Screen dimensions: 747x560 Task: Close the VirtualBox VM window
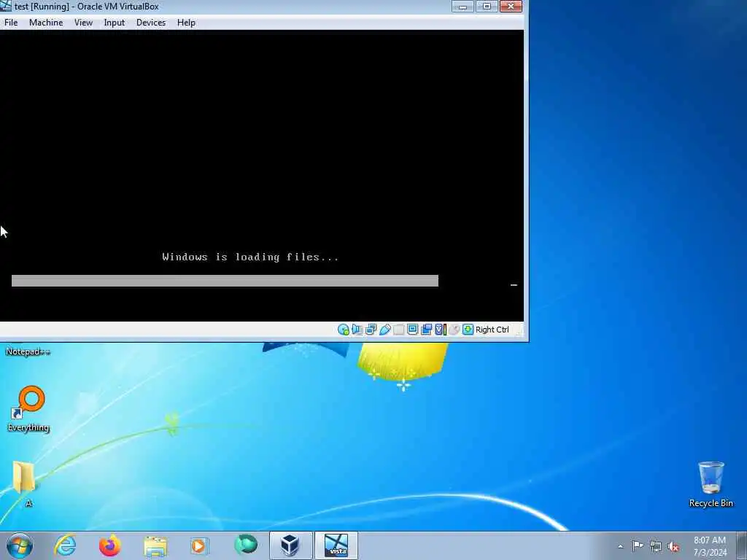[x=511, y=6]
